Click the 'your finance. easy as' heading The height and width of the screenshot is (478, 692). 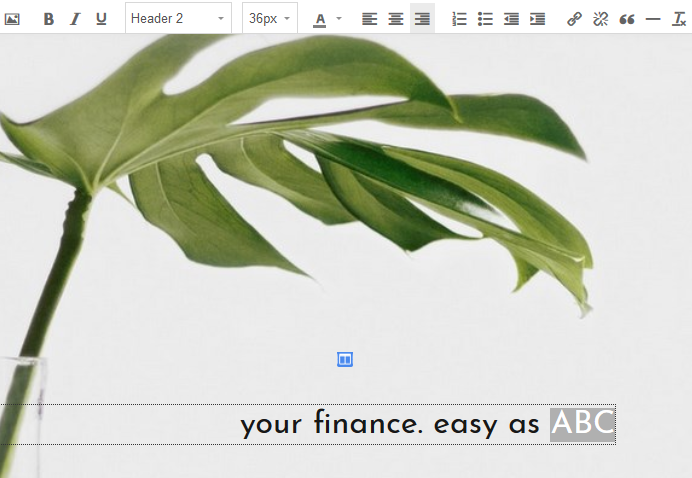(390, 424)
